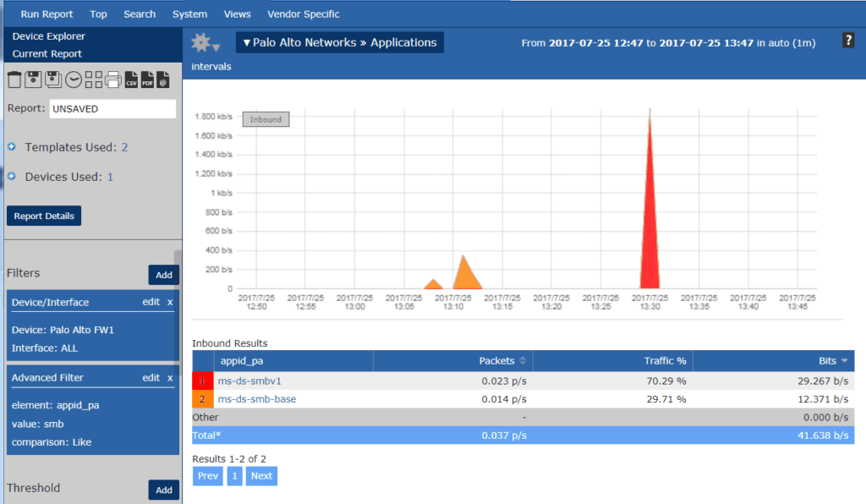Go to the next results page
The height and width of the screenshot is (504, 866).
pyautogui.click(x=262, y=476)
